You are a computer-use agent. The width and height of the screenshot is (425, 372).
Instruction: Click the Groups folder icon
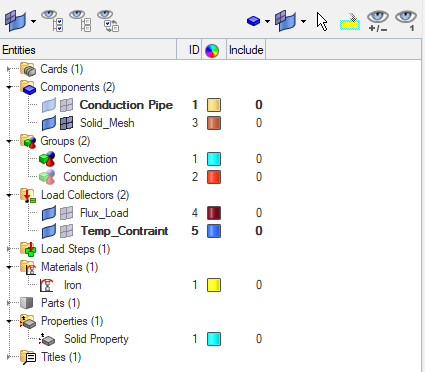click(x=28, y=141)
